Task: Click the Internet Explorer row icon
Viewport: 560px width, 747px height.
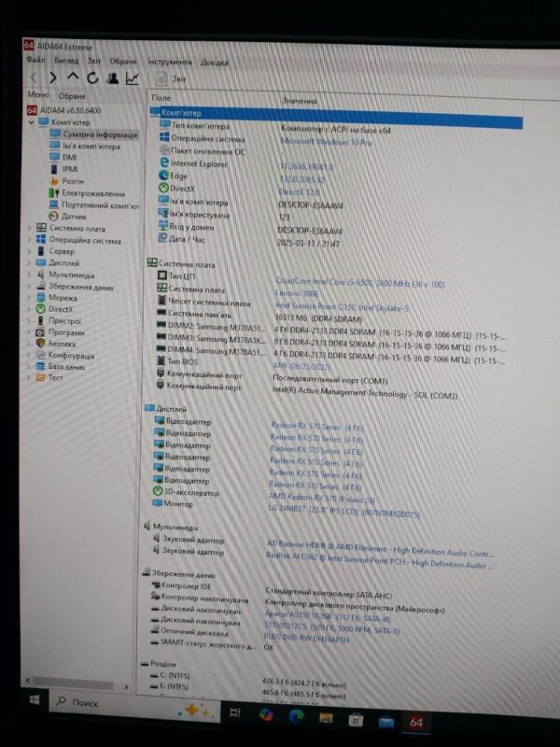Action: (164, 162)
